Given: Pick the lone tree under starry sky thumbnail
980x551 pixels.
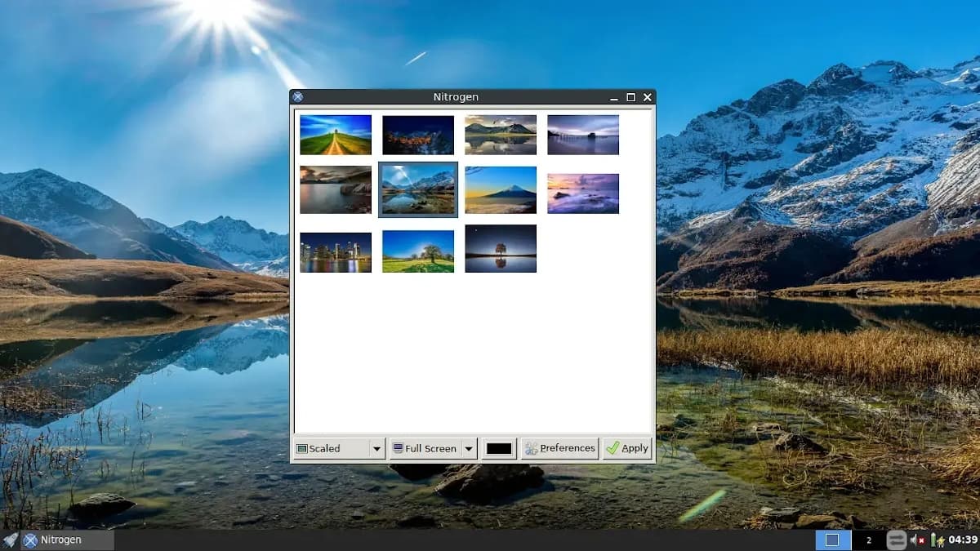Looking at the screenshot, I should pos(501,248).
